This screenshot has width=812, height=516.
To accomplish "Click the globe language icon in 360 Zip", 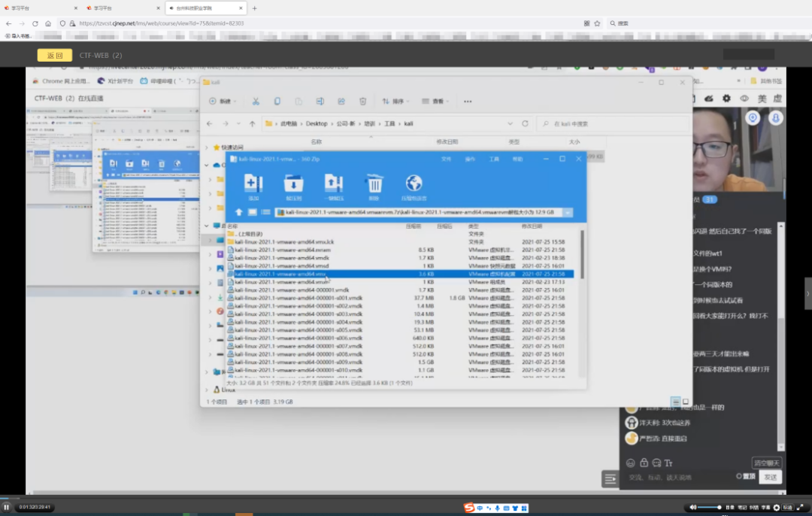I will pos(414,184).
